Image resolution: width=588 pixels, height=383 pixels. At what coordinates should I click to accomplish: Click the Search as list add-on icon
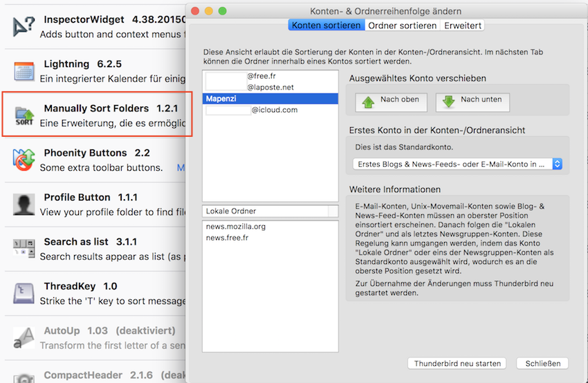pos(24,247)
